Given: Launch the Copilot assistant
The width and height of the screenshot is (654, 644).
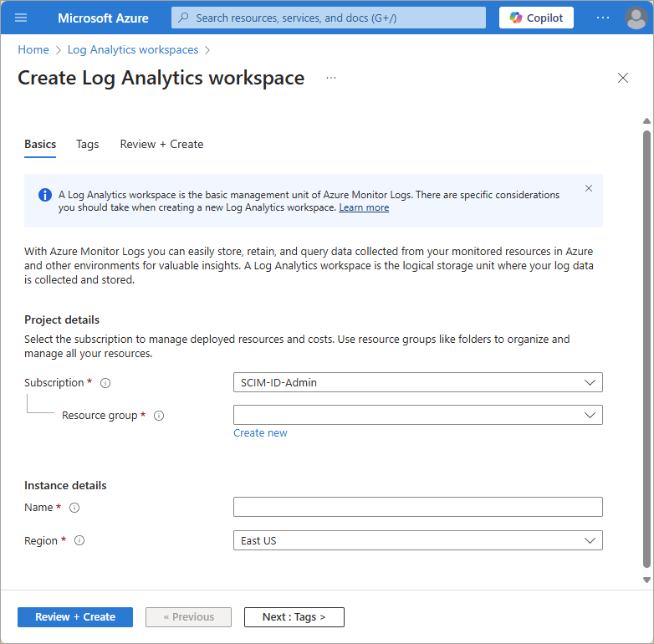Looking at the screenshot, I should pyautogui.click(x=536, y=18).
